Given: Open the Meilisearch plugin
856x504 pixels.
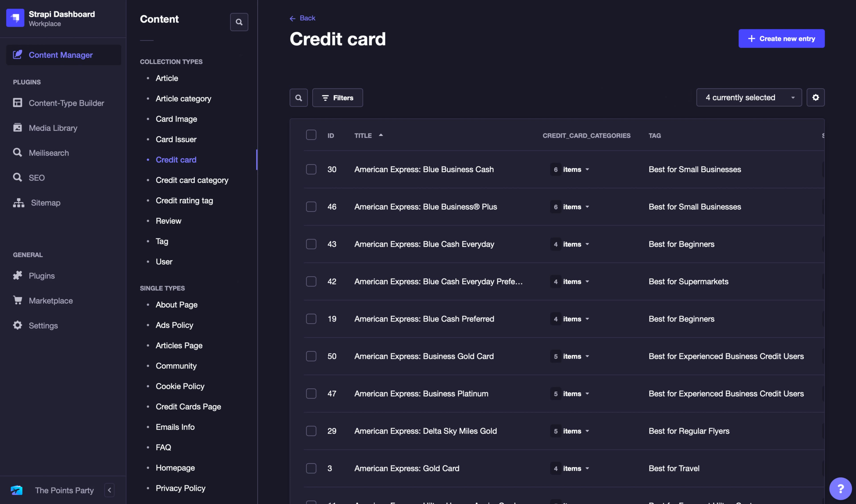Looking at the screenshot, I should click(x=49, y=153).
